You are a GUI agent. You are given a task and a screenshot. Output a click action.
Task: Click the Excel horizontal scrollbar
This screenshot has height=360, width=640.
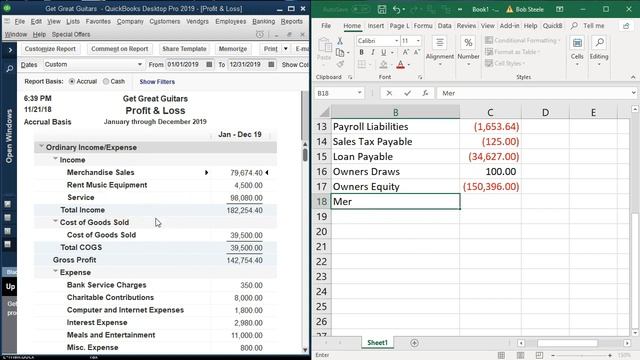click(574, 343)
